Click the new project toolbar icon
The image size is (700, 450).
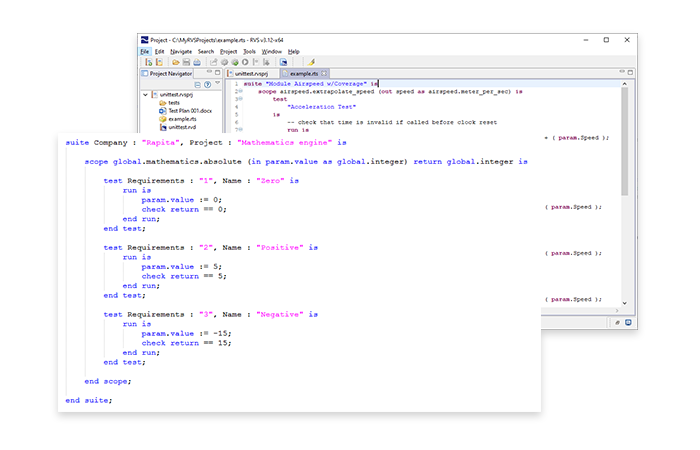coord(149,62)
